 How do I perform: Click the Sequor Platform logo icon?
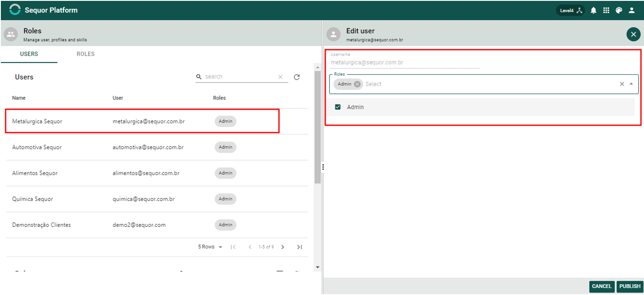(x=15, y=10)
